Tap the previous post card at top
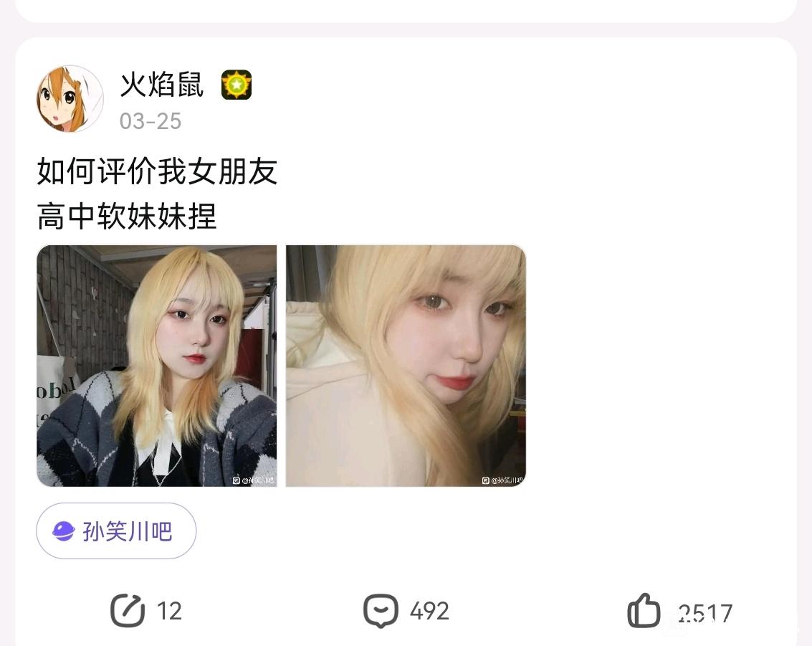812x646 pixels. [406, 10]
